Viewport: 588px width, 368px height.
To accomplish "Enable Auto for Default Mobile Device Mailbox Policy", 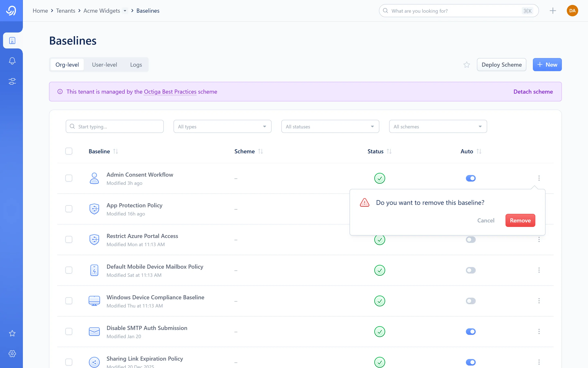I will pos(471,270).
